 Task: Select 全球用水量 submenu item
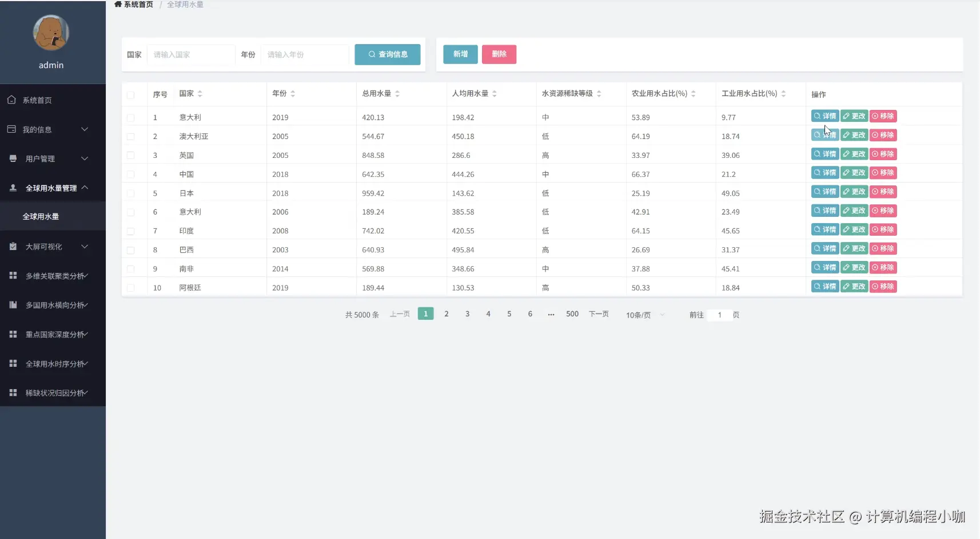point(53,216)
